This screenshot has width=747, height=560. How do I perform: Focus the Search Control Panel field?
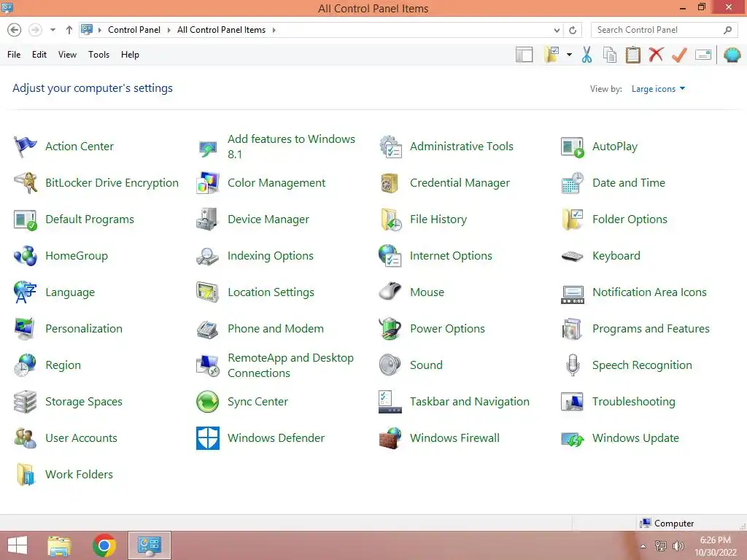(665, 30)
